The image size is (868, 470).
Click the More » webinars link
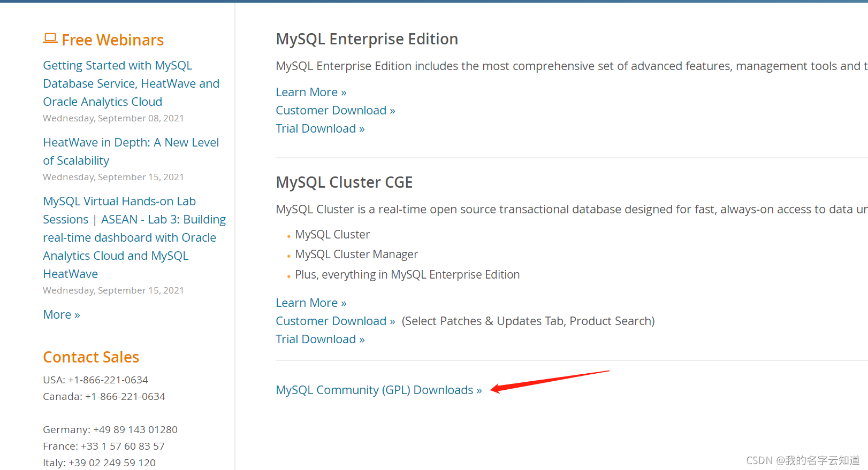62,314
